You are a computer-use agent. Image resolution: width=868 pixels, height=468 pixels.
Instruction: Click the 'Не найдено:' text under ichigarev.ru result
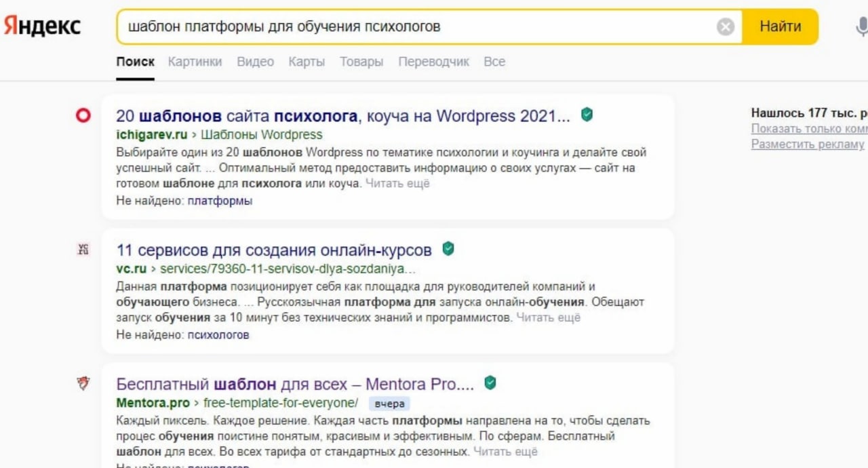click(151, 201)
